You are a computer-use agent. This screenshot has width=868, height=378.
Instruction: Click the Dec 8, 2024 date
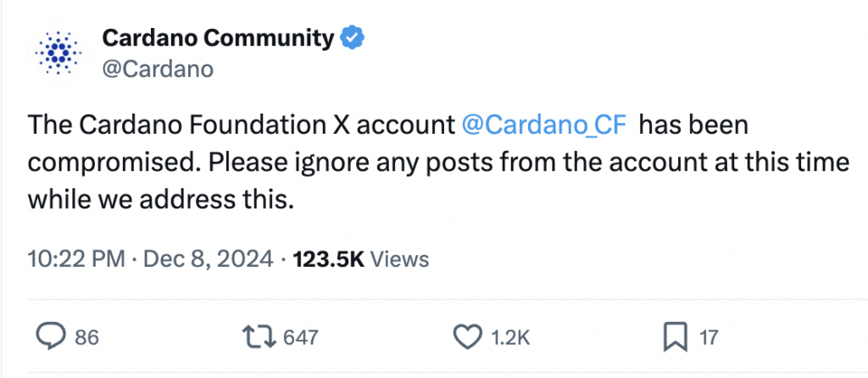pos(209,259)
